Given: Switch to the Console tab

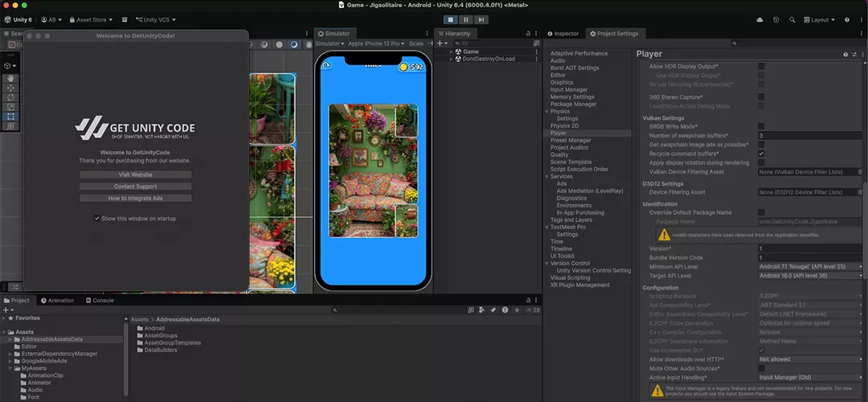Looking at the screenshot, I should [100, 301].
